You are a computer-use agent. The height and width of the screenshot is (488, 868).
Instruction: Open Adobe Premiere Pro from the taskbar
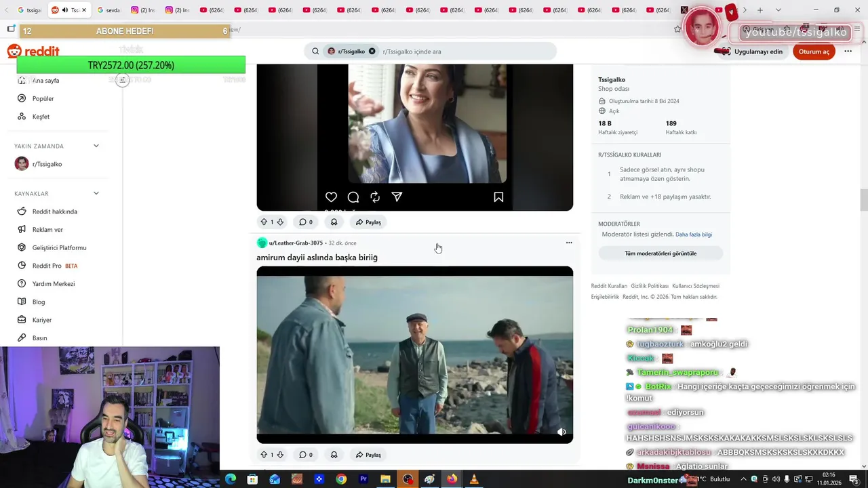tap(363, 479)
